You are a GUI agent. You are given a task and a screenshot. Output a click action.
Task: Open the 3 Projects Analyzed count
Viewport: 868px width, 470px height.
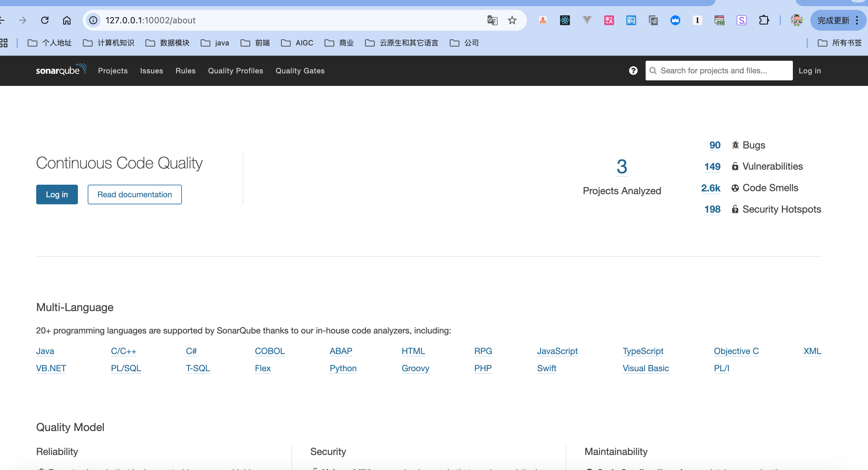(x=622, y=167)
